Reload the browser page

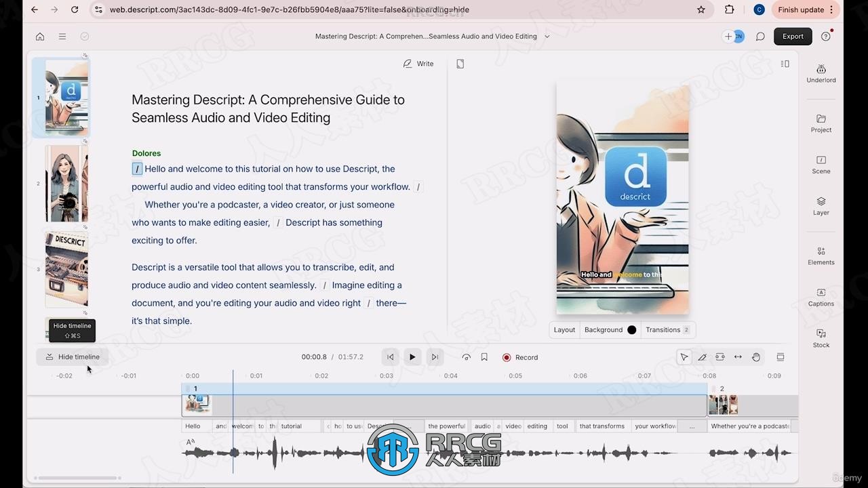pos(75,9)
